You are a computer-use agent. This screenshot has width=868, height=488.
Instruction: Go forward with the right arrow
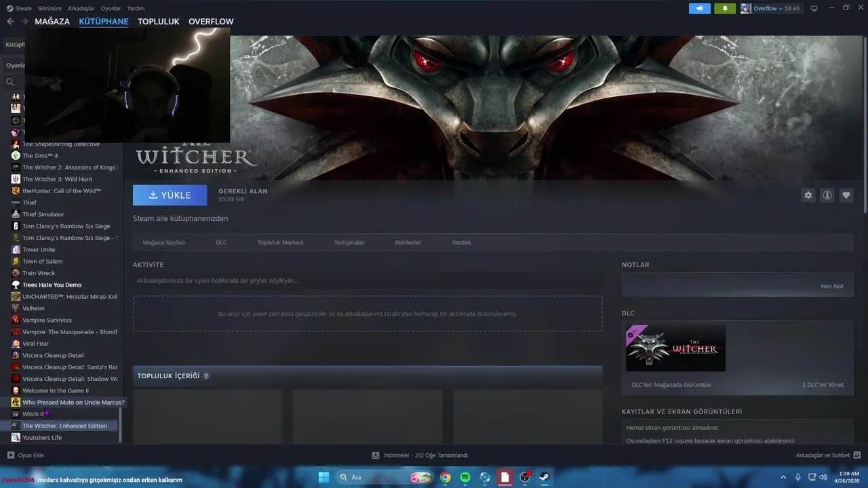coord(24,22)
